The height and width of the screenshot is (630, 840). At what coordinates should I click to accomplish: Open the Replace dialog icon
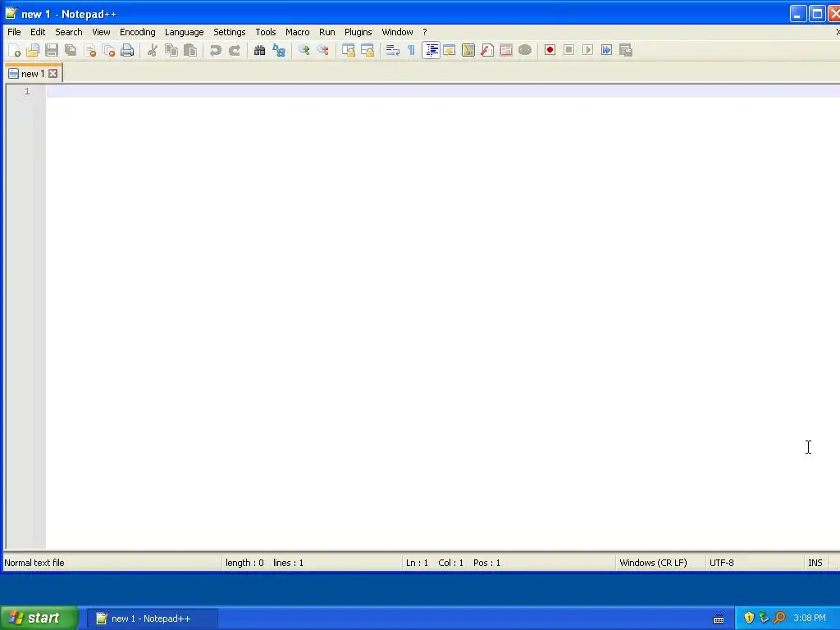(279, 50)
